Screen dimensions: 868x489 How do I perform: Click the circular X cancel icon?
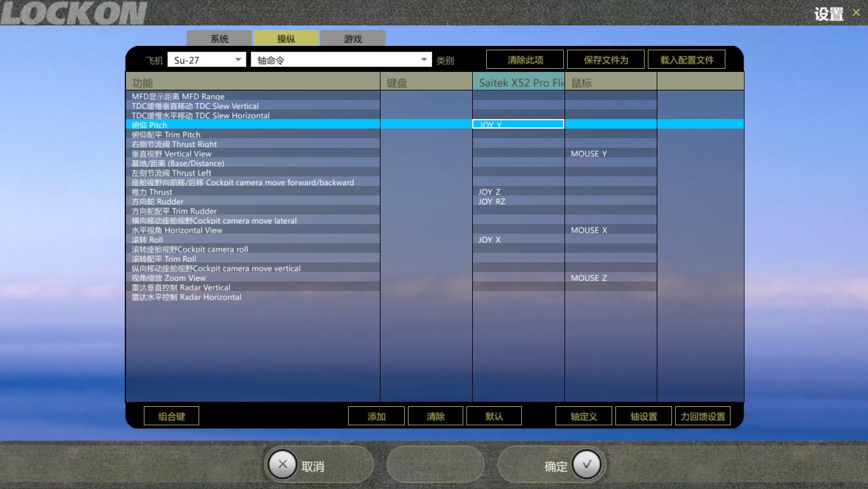click(283, 464)
